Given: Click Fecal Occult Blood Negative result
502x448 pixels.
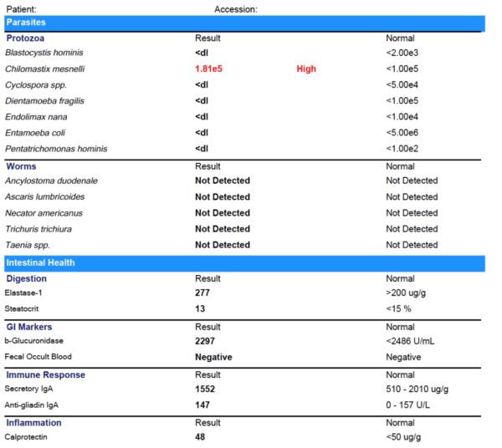Looking at the screenshot, I should 213,357.
